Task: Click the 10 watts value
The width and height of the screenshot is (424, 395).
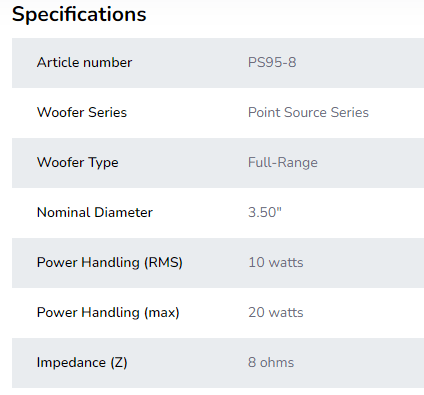Action: (x=276, y=263)
